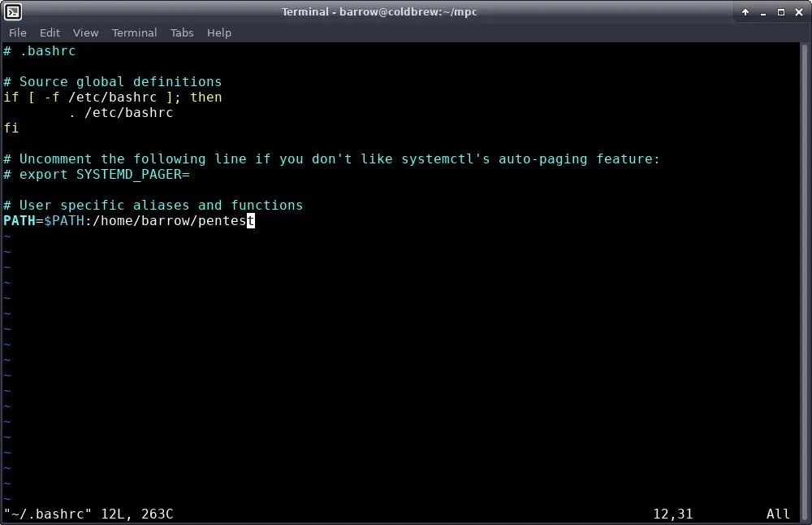Click the word 'then' in the if statement
This screenshot has width=812, height=525.
point(206,97)
